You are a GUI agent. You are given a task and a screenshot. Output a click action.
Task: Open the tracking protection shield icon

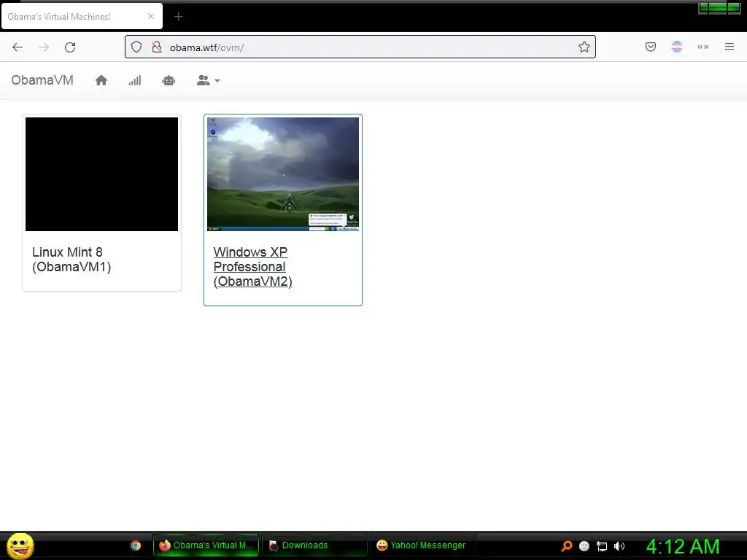[136, 47]
